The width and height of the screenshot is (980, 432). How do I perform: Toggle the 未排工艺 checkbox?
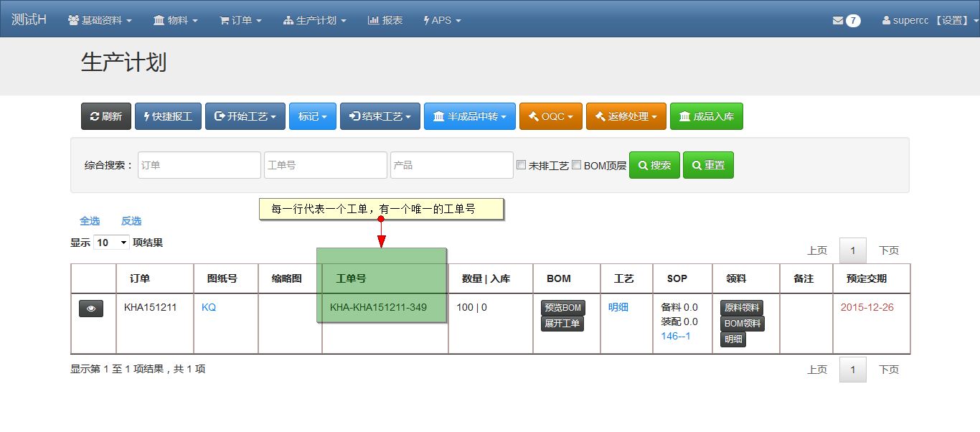[x=522, y=165]
